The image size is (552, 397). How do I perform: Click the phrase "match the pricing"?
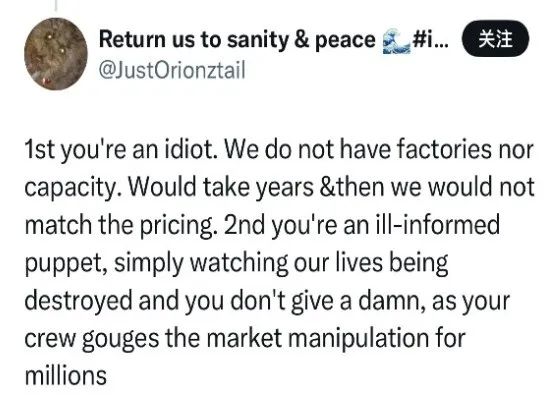(119, 226)
